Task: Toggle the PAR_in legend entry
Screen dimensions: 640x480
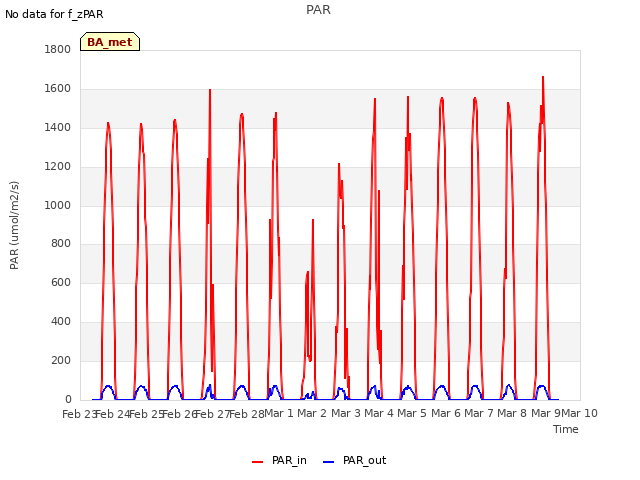Action: [279, 460]
